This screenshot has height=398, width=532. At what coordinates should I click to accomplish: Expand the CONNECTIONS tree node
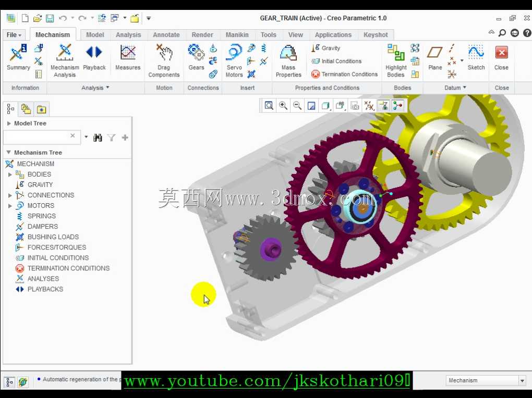click(10, 195)
